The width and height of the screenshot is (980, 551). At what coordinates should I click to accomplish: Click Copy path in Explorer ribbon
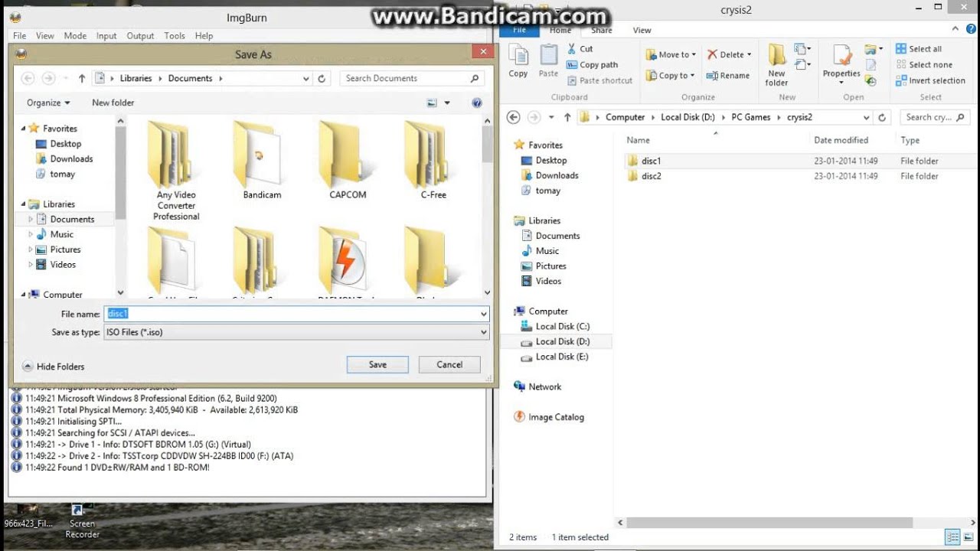point(592,65)
